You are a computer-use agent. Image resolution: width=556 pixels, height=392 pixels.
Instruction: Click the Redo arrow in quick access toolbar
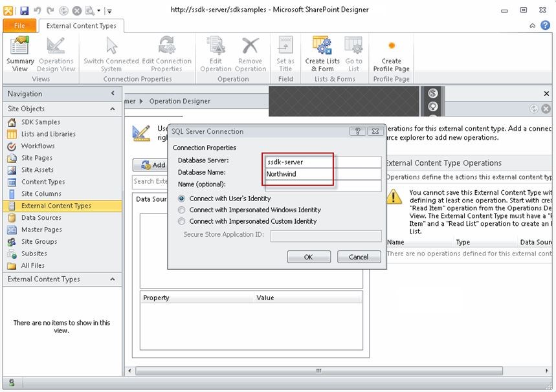(x=50, y=10)
